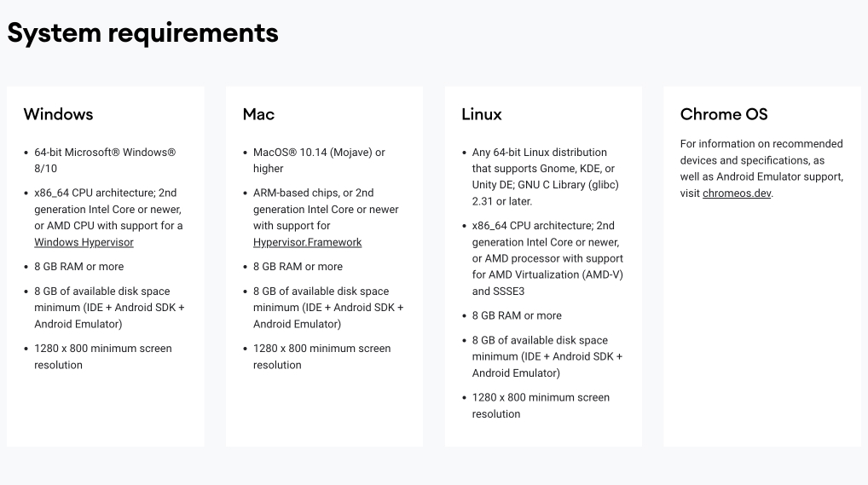Click the Any 64-bit Linux distribution bullet
Screen dimensions: 868x485
coord(545,176)
